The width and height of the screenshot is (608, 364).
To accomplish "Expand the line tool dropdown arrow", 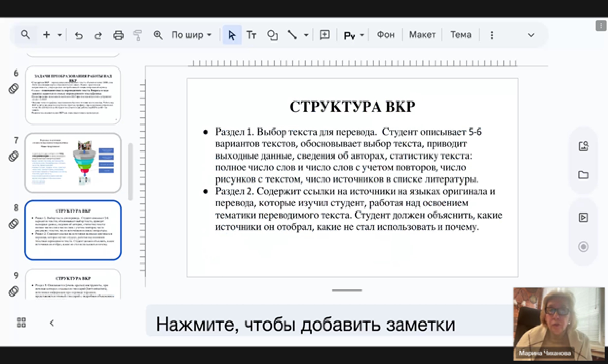I will click(x=306, y=35).
